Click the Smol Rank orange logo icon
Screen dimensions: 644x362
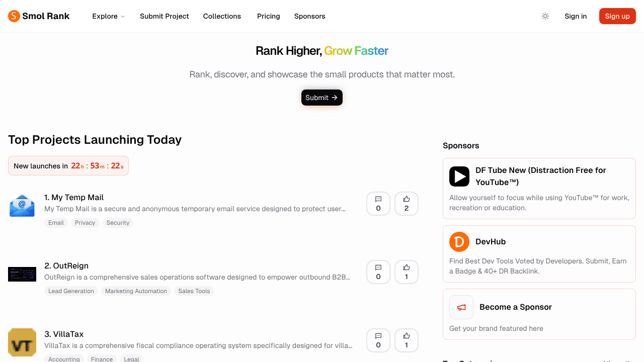[x=14, y=16]
